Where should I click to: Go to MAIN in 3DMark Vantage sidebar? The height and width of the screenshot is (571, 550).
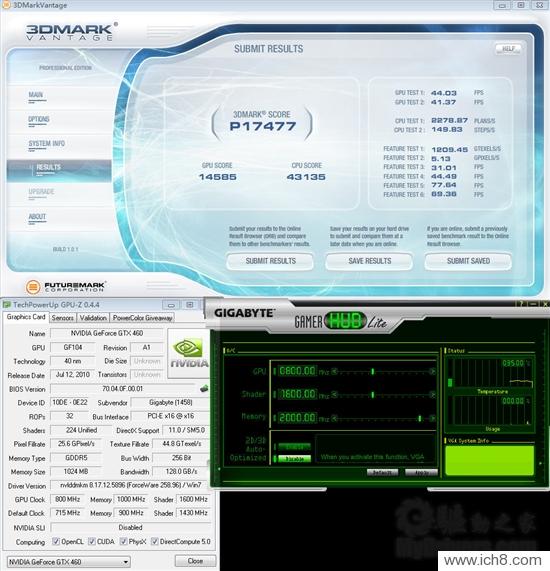coord(36,95)
